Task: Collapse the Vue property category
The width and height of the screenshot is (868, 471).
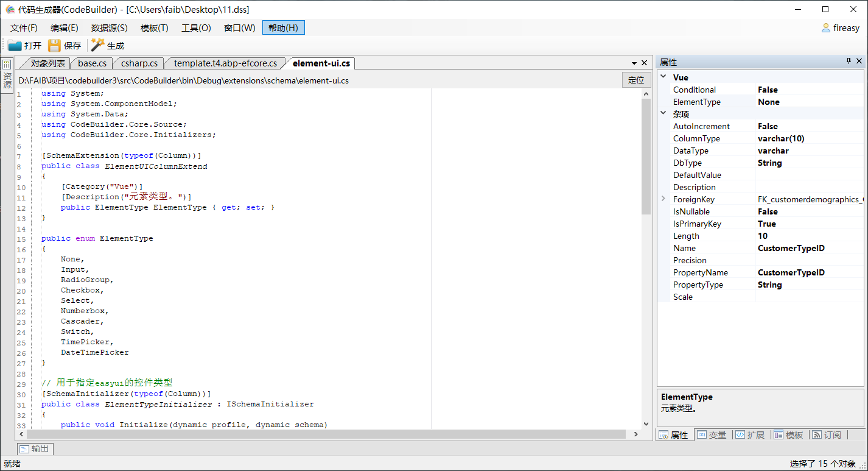Action: pyautogui.click(x=663, y=77)
